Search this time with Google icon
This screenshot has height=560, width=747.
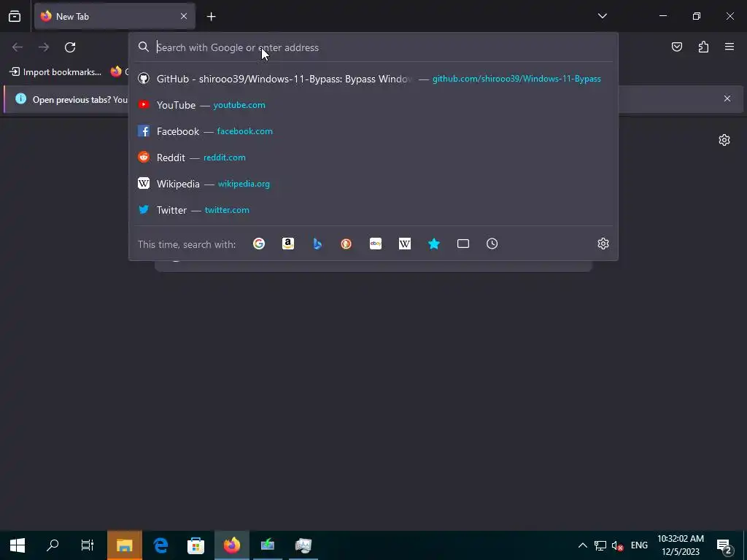(259, 244)
